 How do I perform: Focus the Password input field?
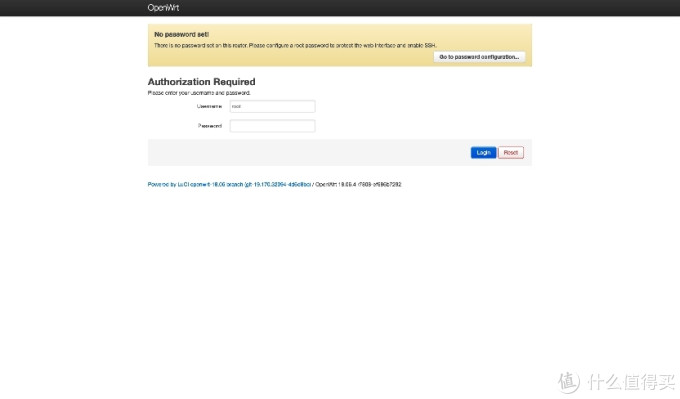coord(272,126)
